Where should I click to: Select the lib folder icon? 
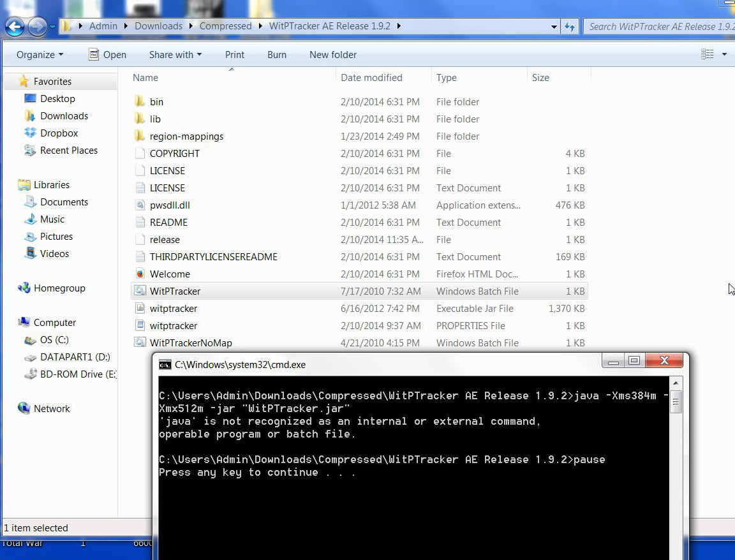coord(139,119)
